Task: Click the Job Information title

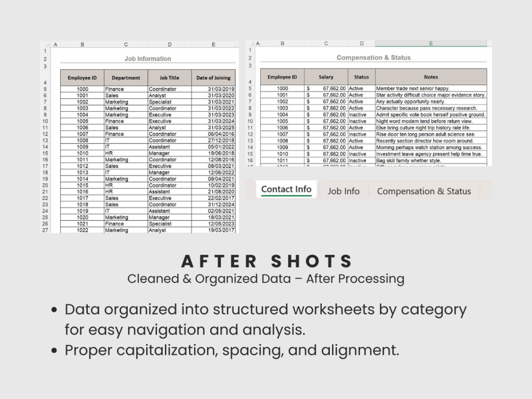Action: [x=147, y=59]
